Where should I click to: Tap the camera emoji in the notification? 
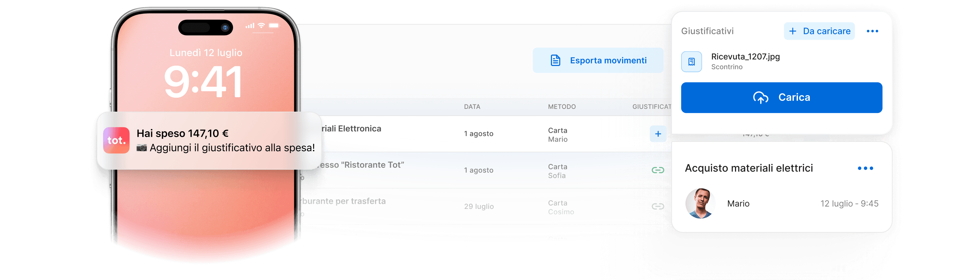pyautogui.click(x=142, y=148)
